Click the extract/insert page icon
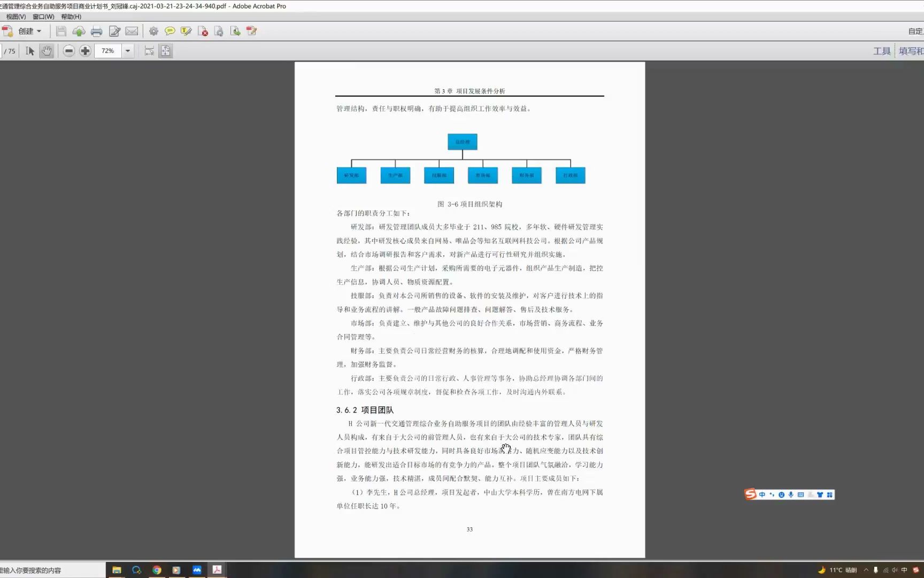Image resolution: width=924 pixels, height=578 pixels. pyautogui.click(x=235, y=31)
